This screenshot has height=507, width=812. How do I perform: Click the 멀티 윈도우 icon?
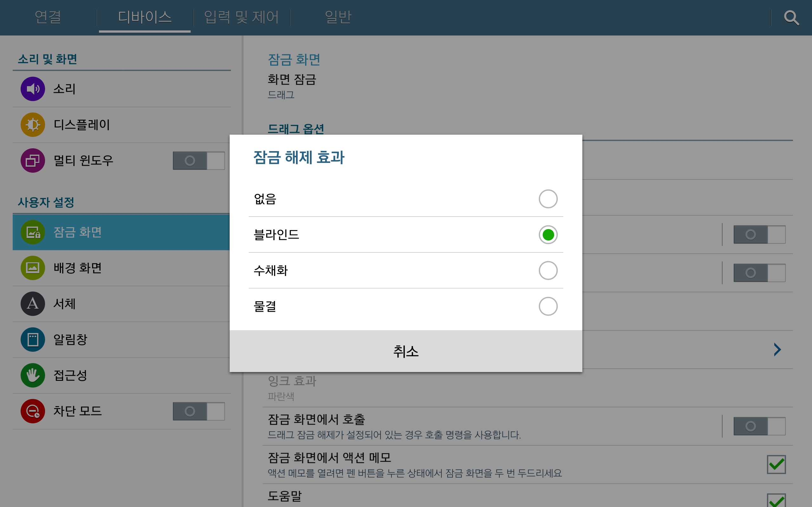click(x=33, y=161)
